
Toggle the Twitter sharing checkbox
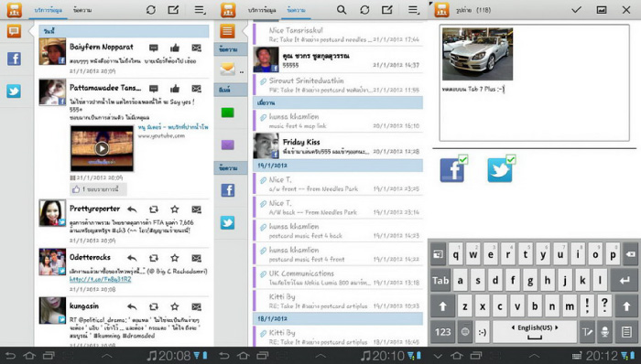click(511, 159)
